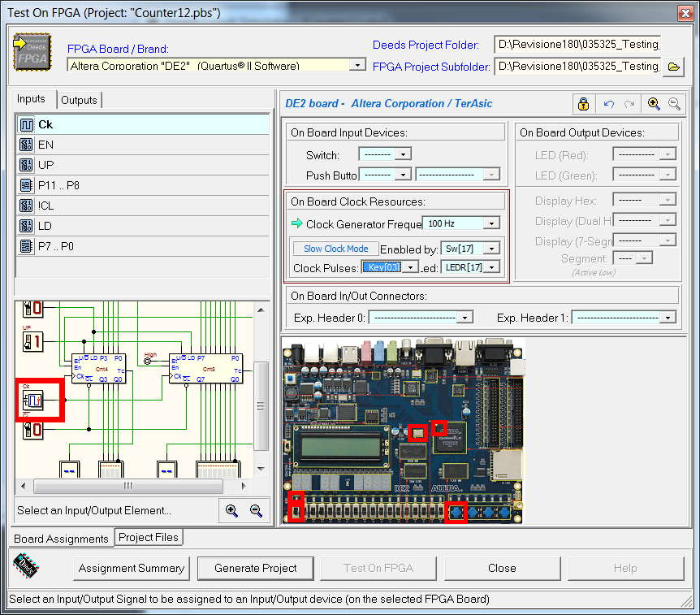Close the Test On FPGA window
The width and height of the screenshot is (700, 615).
[x=685, y=13]
